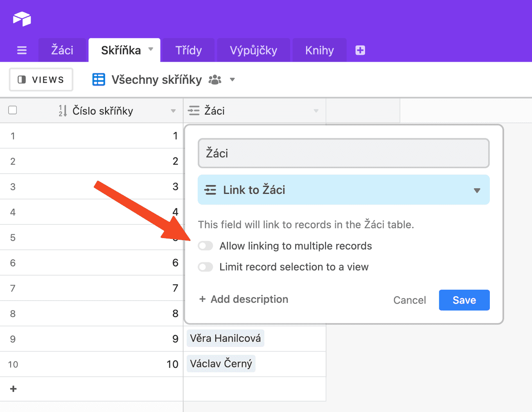Add a new table with the plus icon

click(x=360, y=50)
